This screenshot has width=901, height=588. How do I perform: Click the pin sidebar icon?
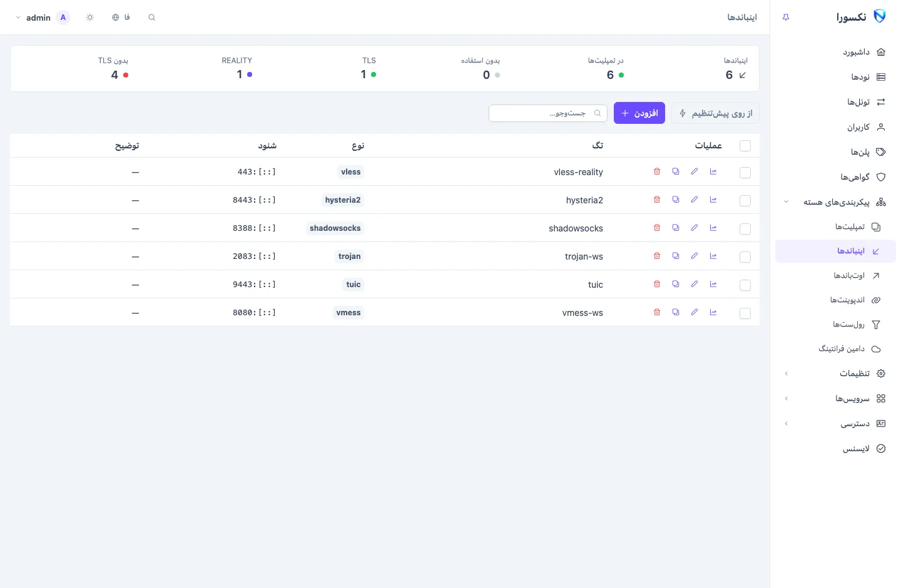786,18
